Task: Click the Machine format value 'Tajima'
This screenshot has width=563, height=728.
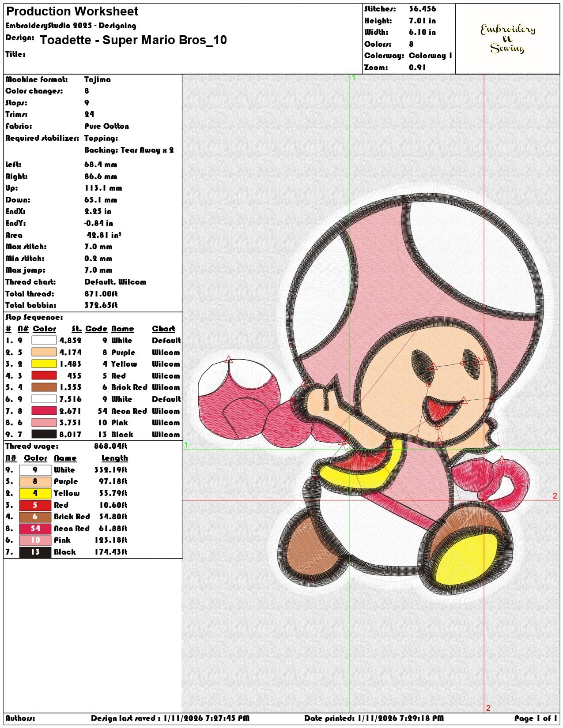Action: point(97,79)
